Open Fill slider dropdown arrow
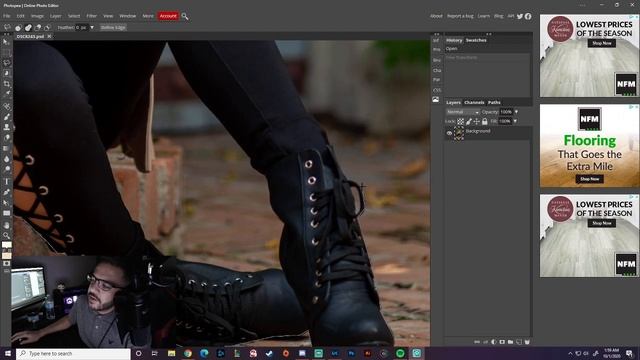Screen dimensions: 640x360 (x=515, y=121)
